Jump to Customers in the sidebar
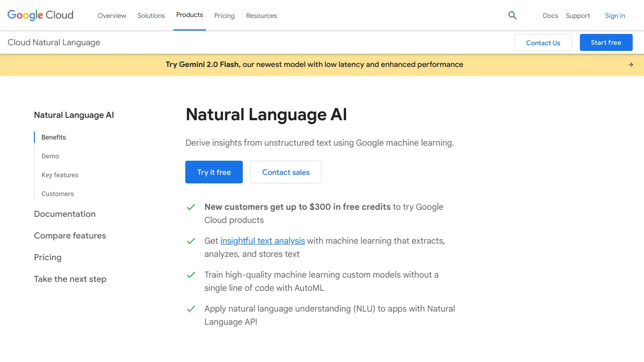The height and width of the screenshot is (362, 644). click(x=58, y=194)
